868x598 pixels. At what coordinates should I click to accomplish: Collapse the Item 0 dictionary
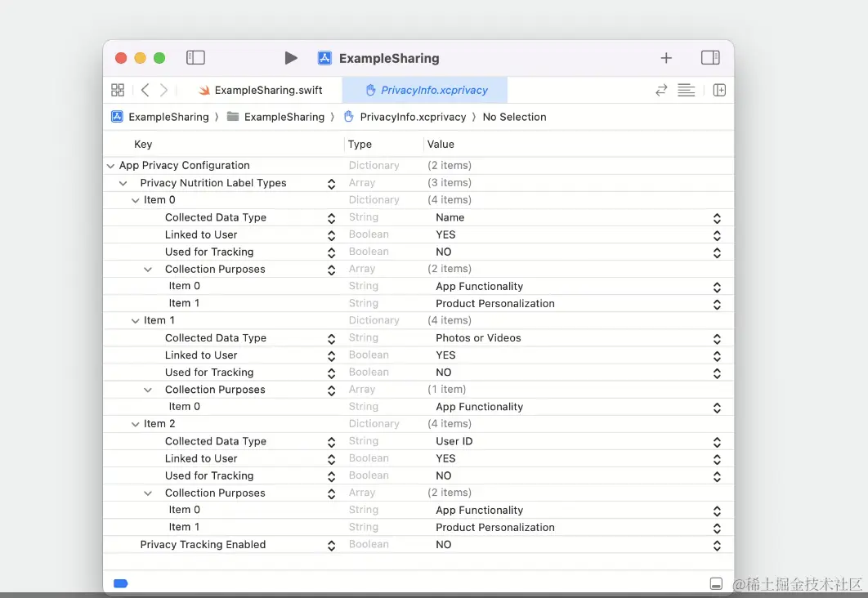click(135, 200)
